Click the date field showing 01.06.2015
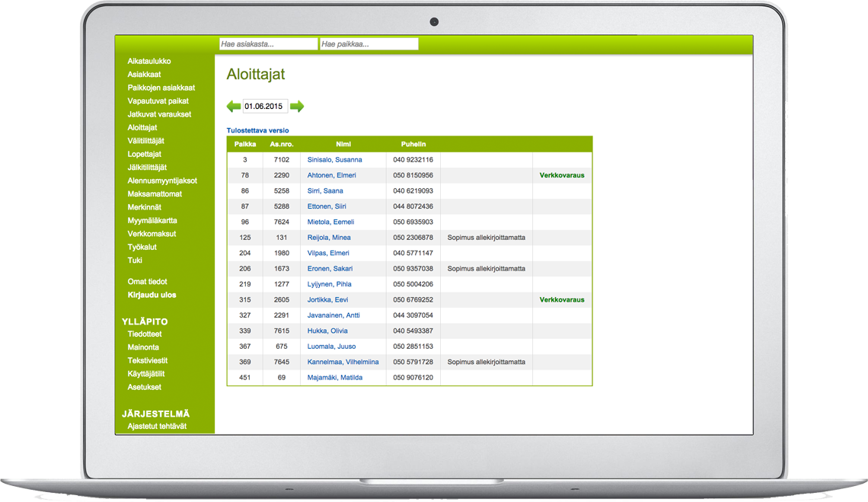The width and height of the screenshot is (868, 502). click(x=264, y=107)
